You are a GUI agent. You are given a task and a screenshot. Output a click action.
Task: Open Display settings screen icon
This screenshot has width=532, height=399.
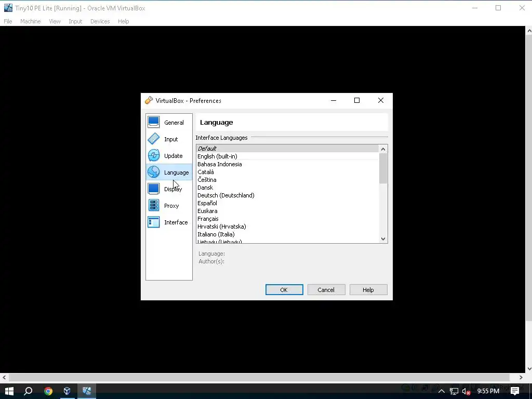click(x=153, y=189)
